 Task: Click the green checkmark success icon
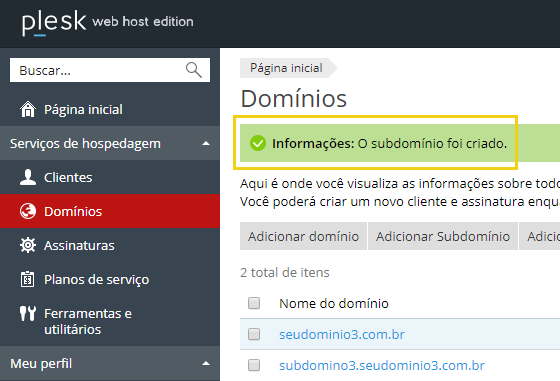(x=258, y=143)
